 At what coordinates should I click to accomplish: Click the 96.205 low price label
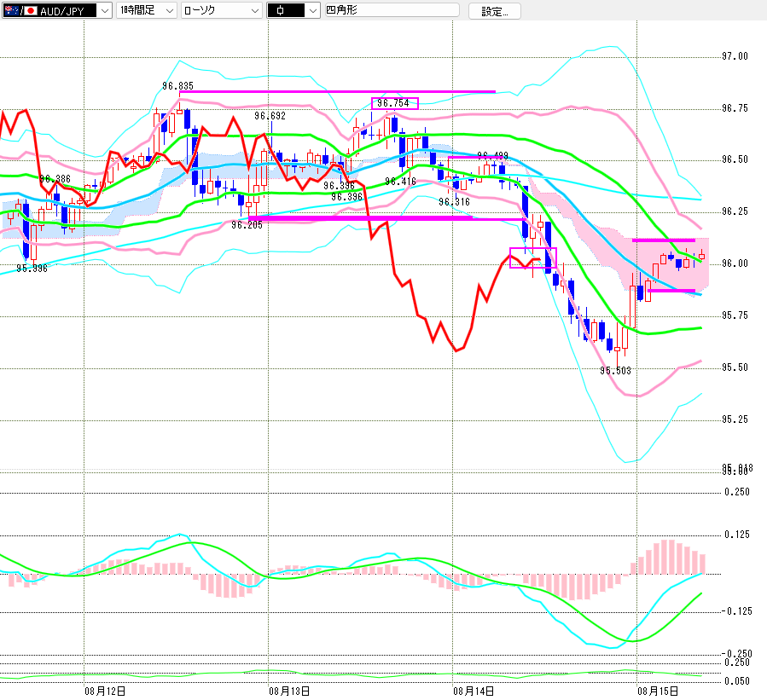click(247, 225)
